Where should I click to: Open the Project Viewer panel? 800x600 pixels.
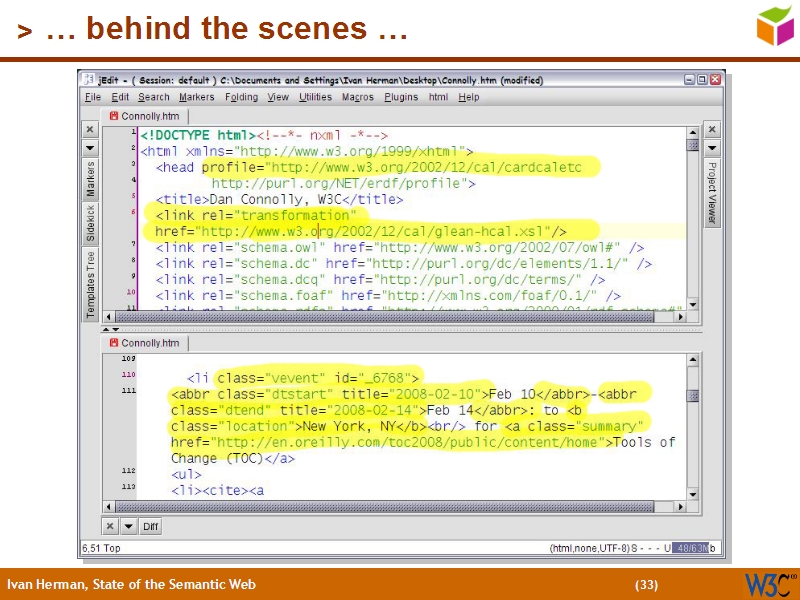click(x=711, y=185)
